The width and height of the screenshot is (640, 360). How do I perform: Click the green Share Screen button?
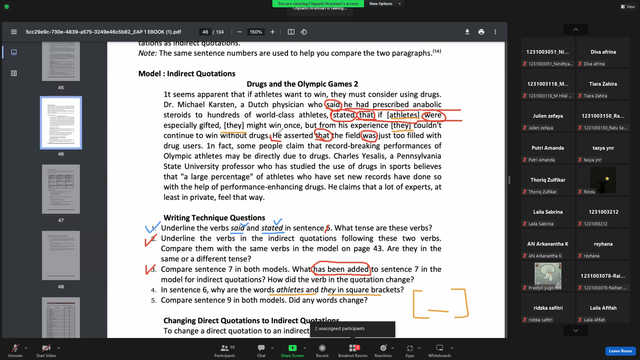(292, 350)
